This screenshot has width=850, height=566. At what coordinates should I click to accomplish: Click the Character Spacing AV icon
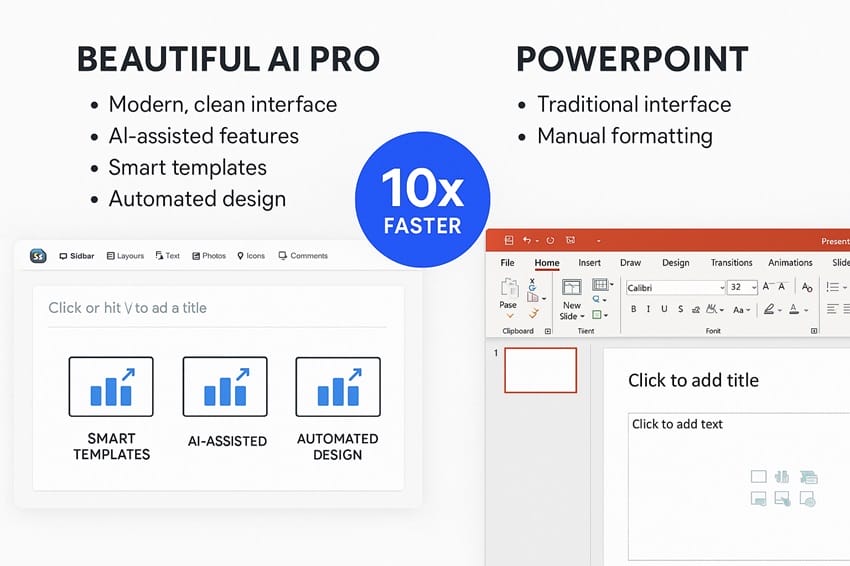coord(712,309)
